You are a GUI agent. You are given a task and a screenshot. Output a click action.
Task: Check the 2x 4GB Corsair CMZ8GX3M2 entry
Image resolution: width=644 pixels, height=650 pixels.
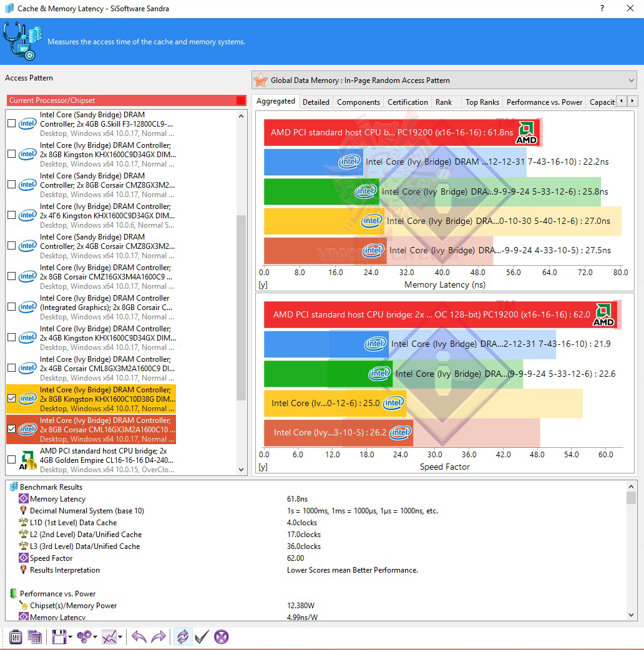point(12,245)
